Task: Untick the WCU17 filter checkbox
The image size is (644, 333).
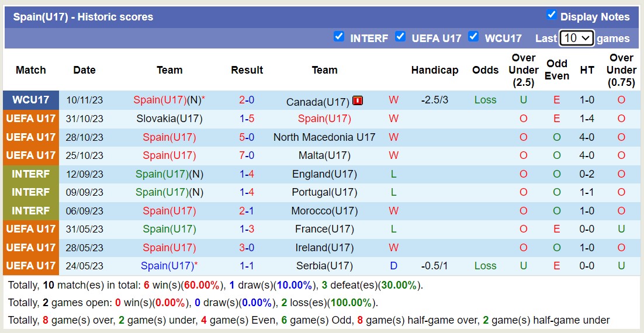Action: click(x=473, y=37)
